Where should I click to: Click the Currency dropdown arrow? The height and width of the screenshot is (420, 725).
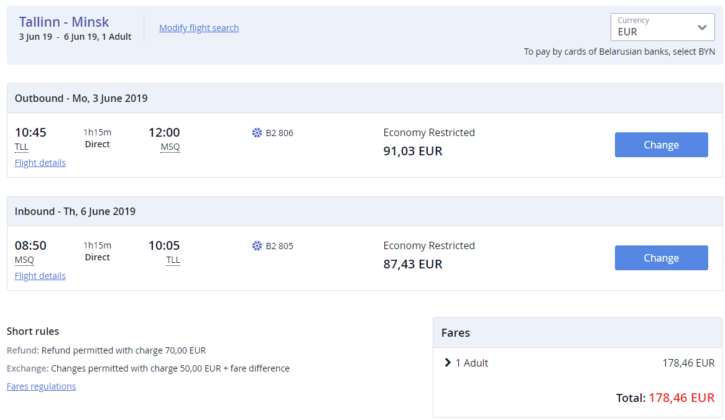coord(702,27)
